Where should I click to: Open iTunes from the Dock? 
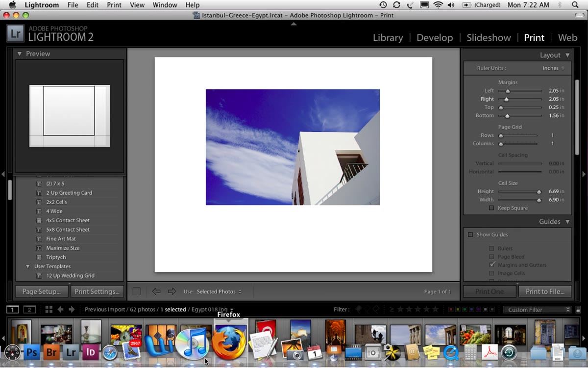pyautogui.click(x=192, y=344)
